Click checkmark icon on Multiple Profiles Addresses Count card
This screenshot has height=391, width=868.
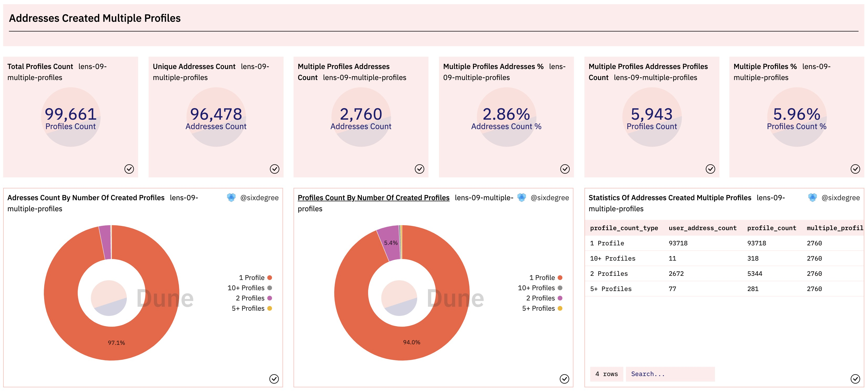pyautogui.click(x=420, y=169)
